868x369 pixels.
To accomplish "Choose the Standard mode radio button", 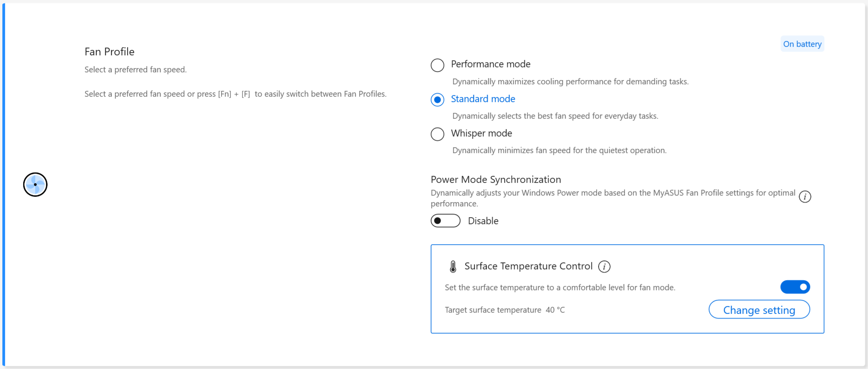I will (x=437, y=100).
